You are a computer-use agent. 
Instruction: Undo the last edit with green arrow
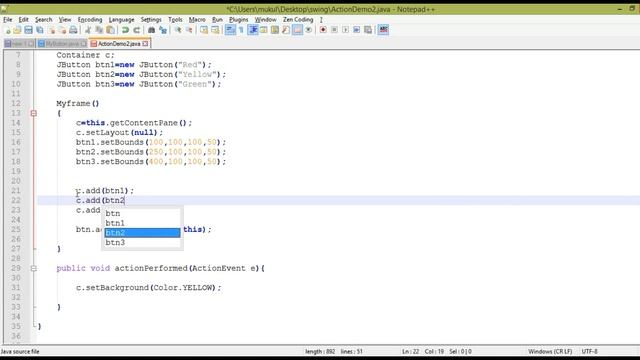point(125,30)
